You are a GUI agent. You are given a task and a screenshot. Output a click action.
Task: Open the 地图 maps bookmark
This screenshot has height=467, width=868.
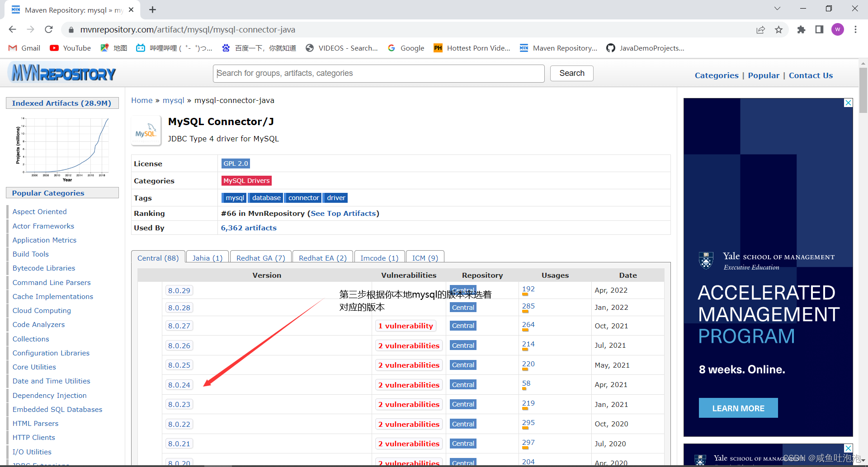click(114, 48)
